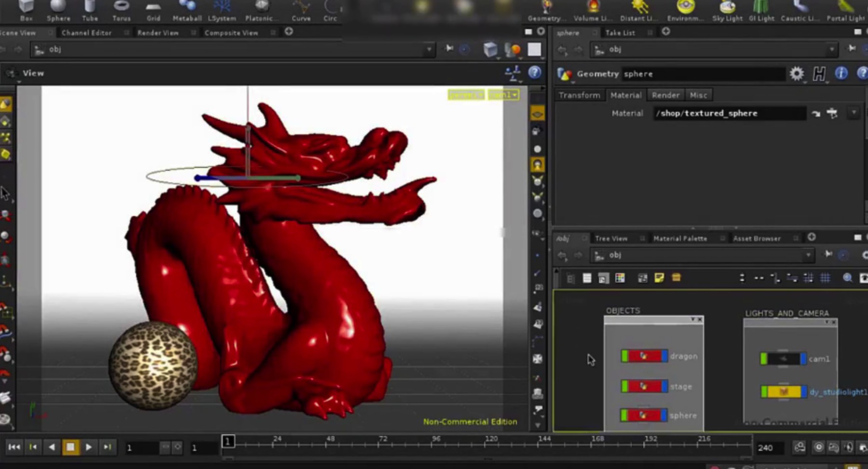Create a Sky Light from shelf
Screen dimensions: 868x469
coord(727,11)
